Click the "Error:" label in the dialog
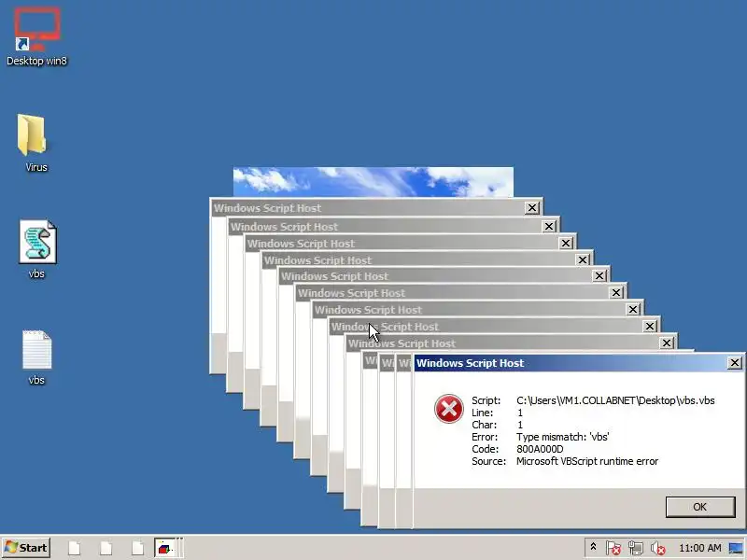 coord(485,437)
